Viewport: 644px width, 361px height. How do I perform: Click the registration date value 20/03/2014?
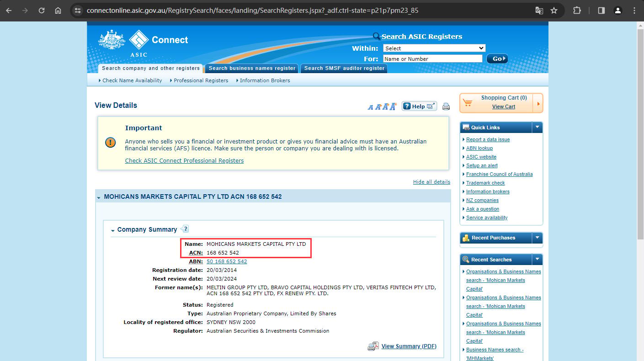coord(222,270)
